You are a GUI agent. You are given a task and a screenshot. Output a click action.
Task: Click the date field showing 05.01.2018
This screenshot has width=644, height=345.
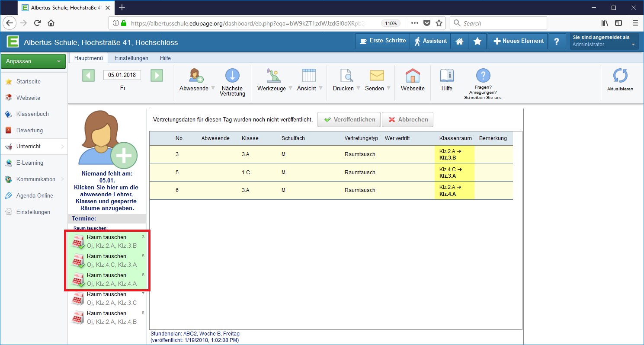click(122, 75)
